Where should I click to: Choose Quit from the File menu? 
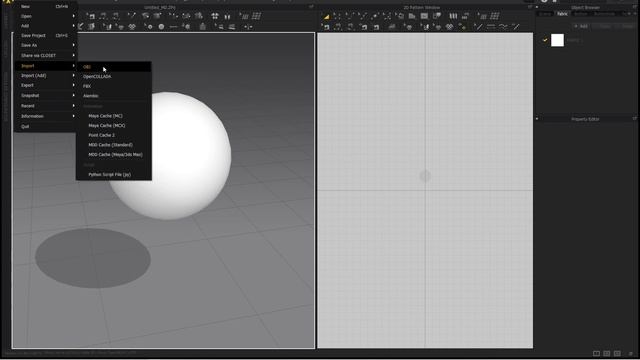(x=45, y=127)
